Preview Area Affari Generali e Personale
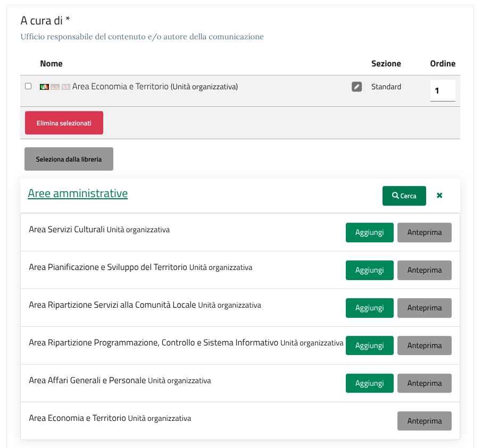Screen dimensions: 482x448 424,383
